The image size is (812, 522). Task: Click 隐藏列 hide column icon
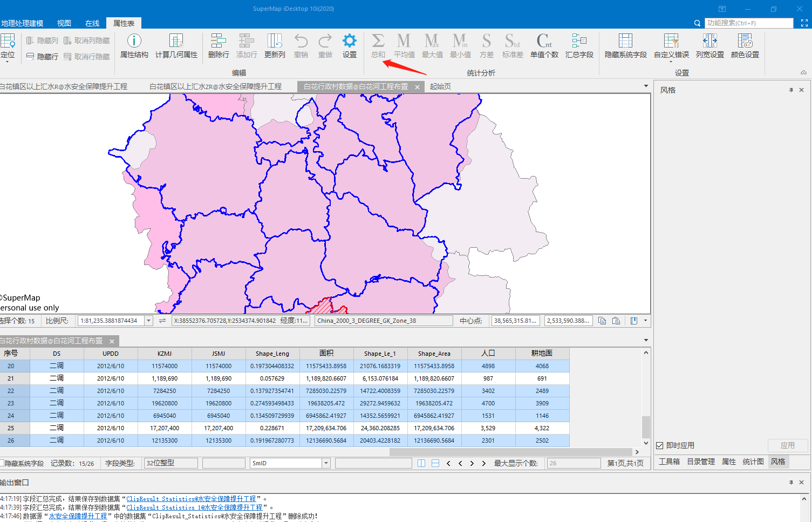coord(30,40)
